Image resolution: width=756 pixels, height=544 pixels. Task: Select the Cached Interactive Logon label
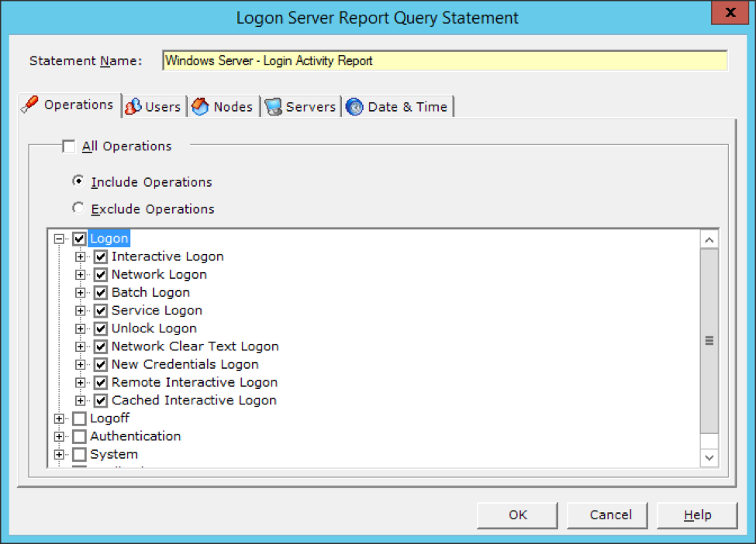195,401
